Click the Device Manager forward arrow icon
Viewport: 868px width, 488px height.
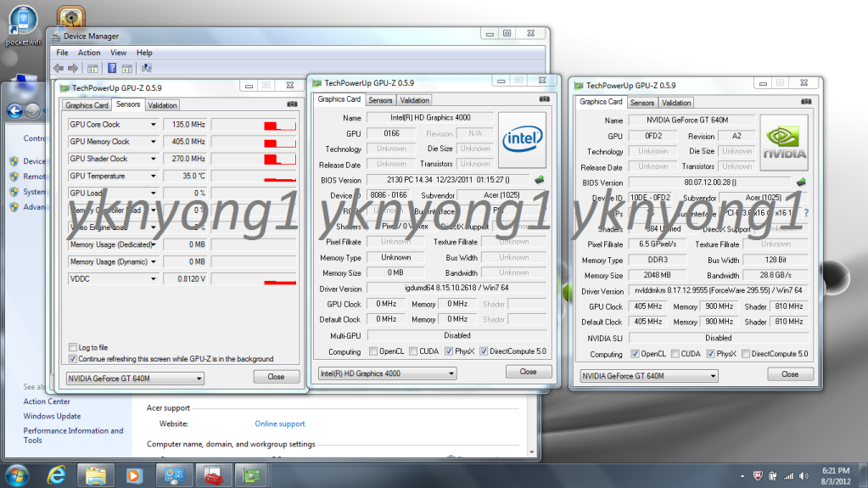pos(72,68)
